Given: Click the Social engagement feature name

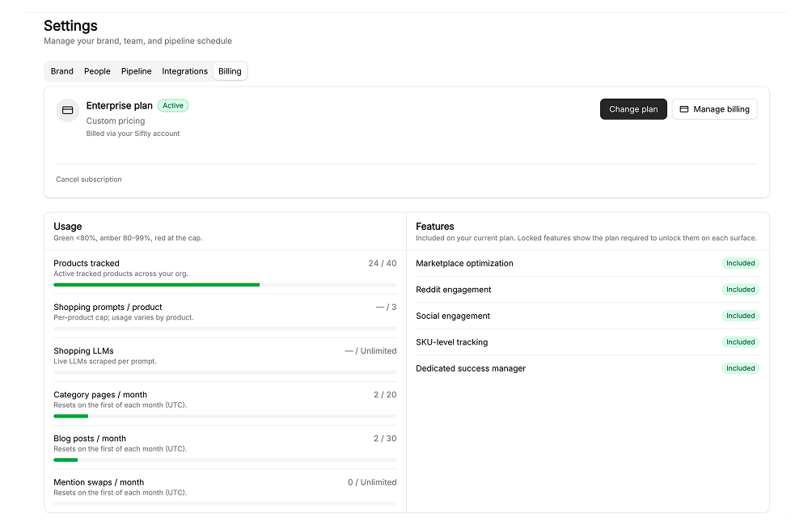Looking at the screenshot, I should (x=453, y=316).
